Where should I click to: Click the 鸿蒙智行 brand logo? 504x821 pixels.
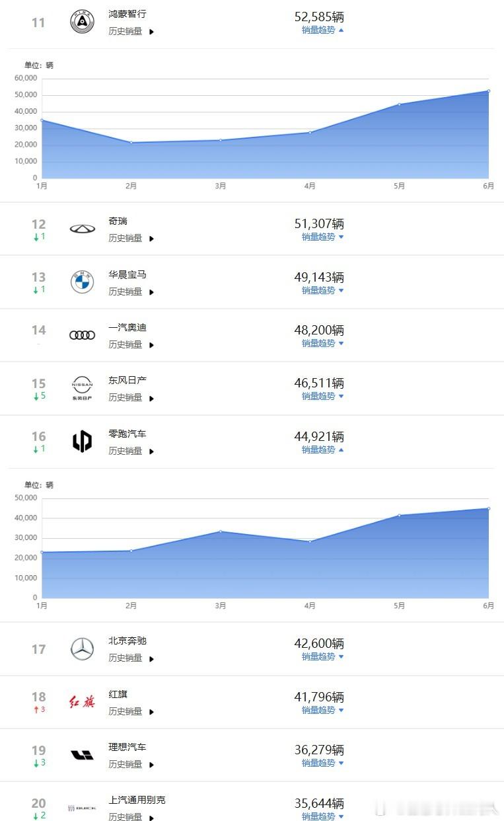82,22
